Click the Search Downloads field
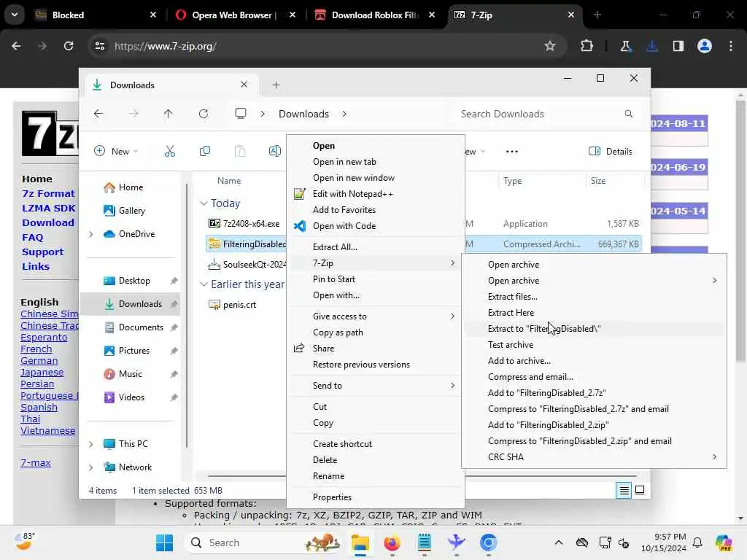This screenshot has width=747, height=560. [x=546, y=114]
